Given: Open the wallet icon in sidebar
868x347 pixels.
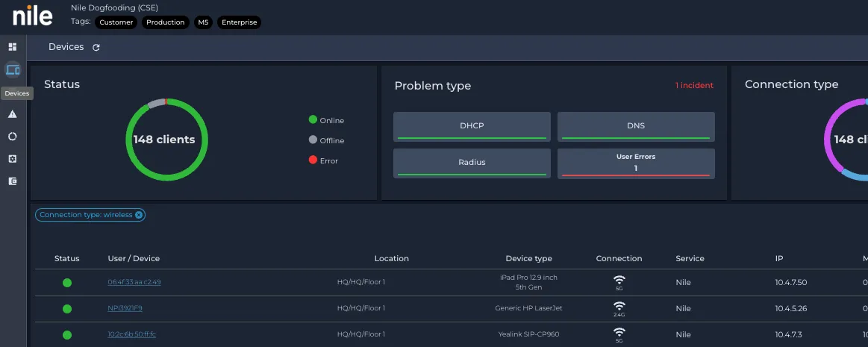Looking at the screenshot, I should pyautogui.click(x=12, y=181).
